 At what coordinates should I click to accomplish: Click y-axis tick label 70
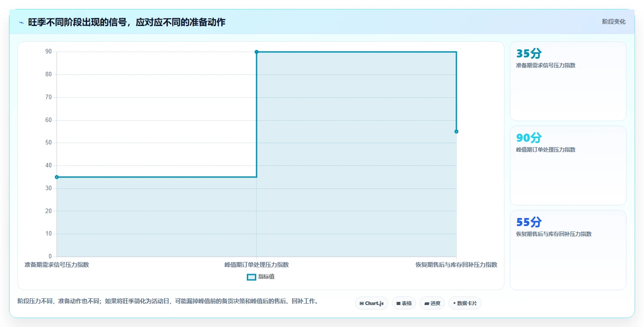click(x=48, y=97)
